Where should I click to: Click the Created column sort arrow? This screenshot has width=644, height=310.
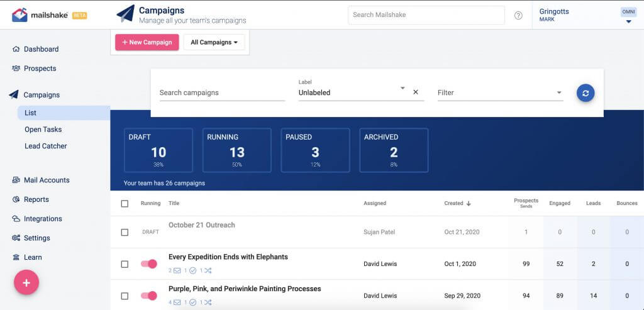[x=469, y=203]
